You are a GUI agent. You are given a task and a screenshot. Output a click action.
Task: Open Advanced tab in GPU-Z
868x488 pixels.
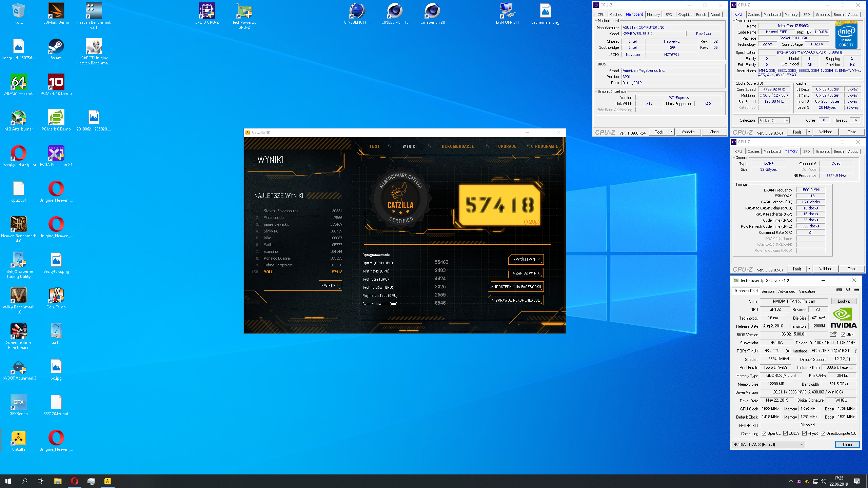[x=787, y=291]
